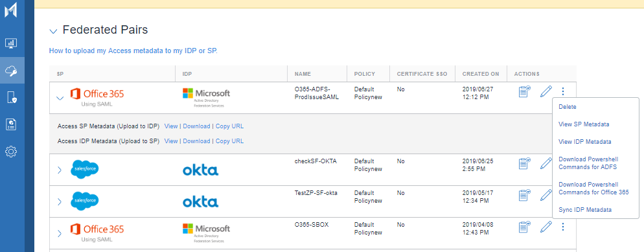The width and height of the screenshot is (644, 252).
Task: Collapse the Federated Pairs section
Action: click(x=53, y=31)
